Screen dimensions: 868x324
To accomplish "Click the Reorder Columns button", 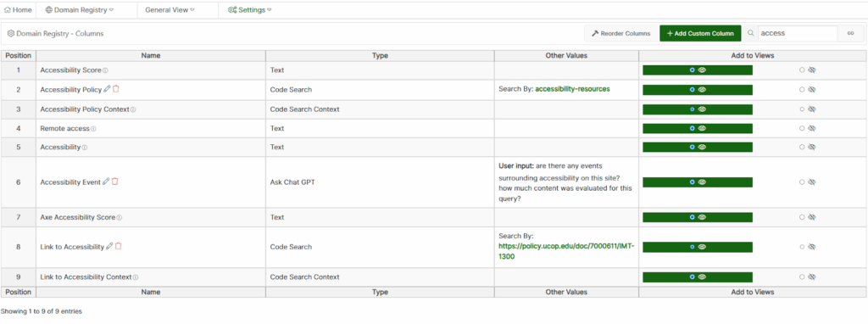I will pos(620,33).
